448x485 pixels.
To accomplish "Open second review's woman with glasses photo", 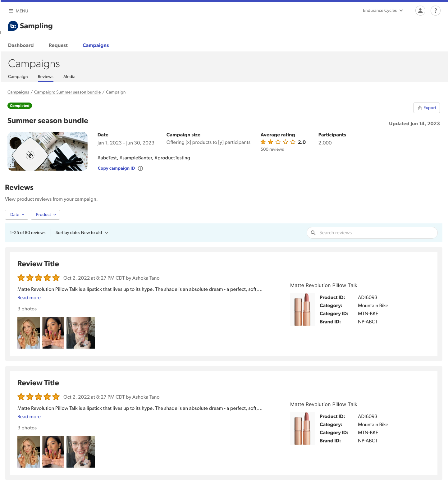I will coord(80,452).
